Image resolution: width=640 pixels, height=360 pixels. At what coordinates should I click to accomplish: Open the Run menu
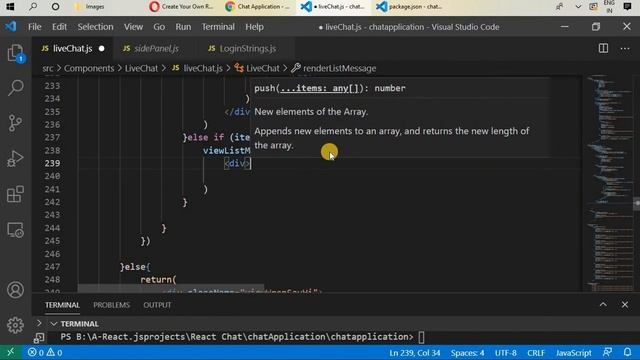point(183,27)
